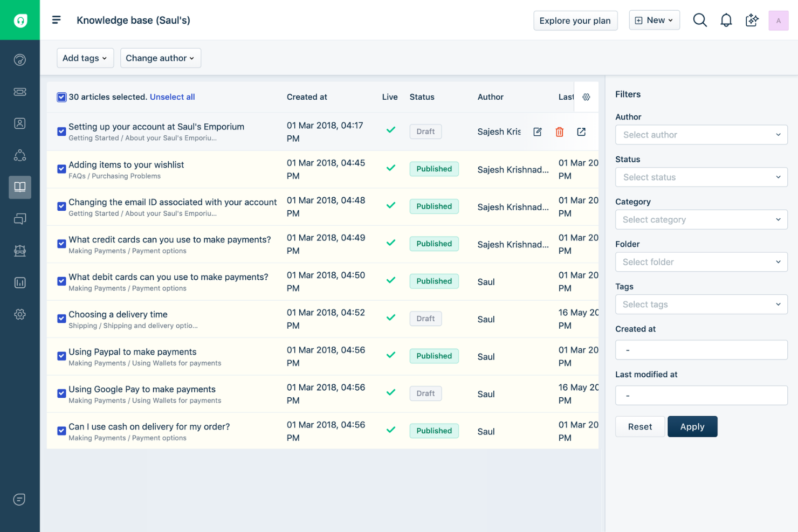
Task: Open the table column settings gear
Action: tap(587, 97)
